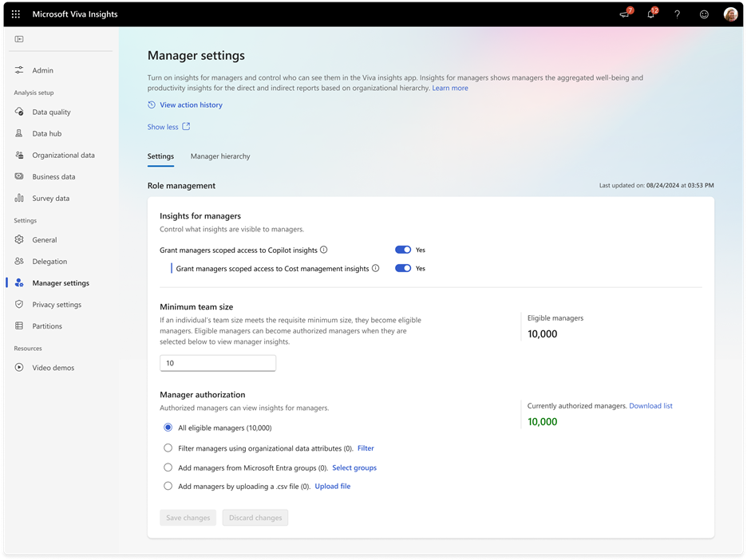Image resolution: width=747 pixels, height=560 pixels.
Task: Open the user profile avatar
Action: pos(730,14)
